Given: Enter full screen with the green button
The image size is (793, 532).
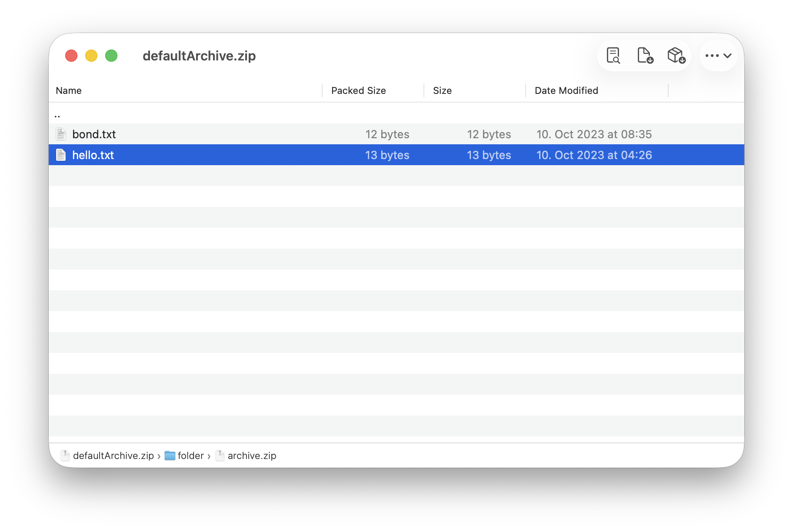Looking at the screenshot, I should tap(111, 56).
